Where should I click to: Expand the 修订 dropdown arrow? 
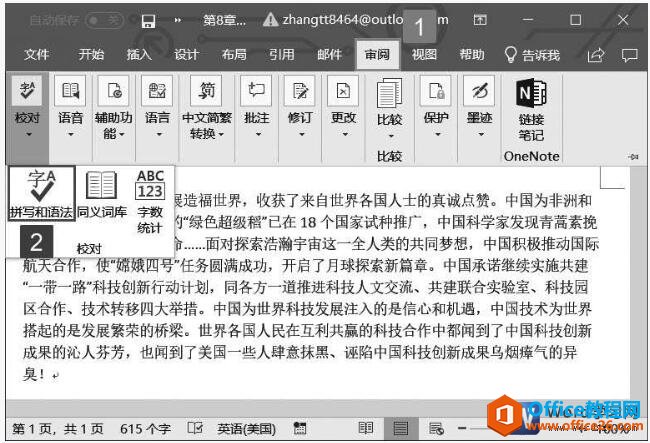301,134
